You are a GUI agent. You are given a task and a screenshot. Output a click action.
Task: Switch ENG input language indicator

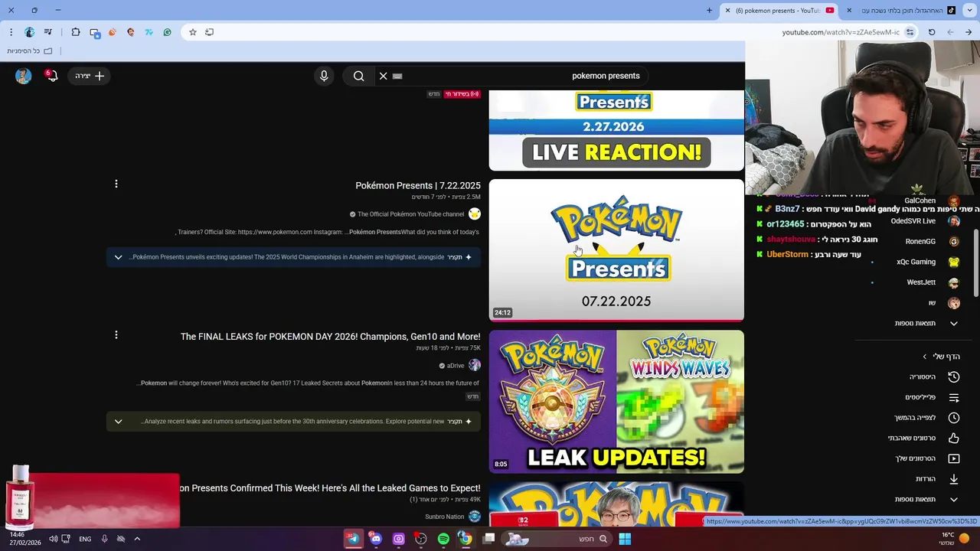(x=85, y=539)
